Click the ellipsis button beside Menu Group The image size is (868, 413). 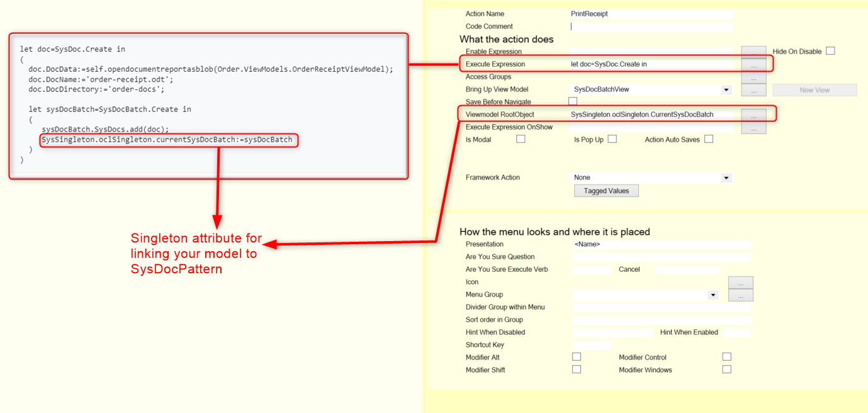[x=740, y=295]
